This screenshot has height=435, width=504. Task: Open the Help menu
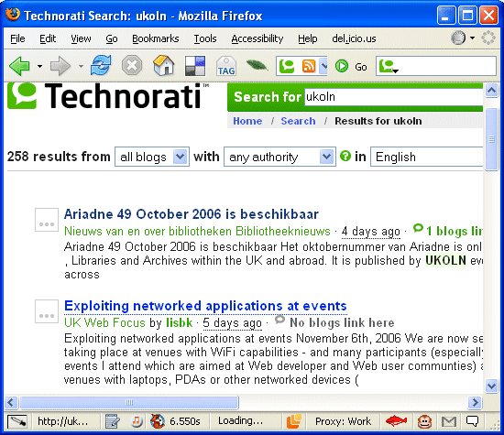308,38
